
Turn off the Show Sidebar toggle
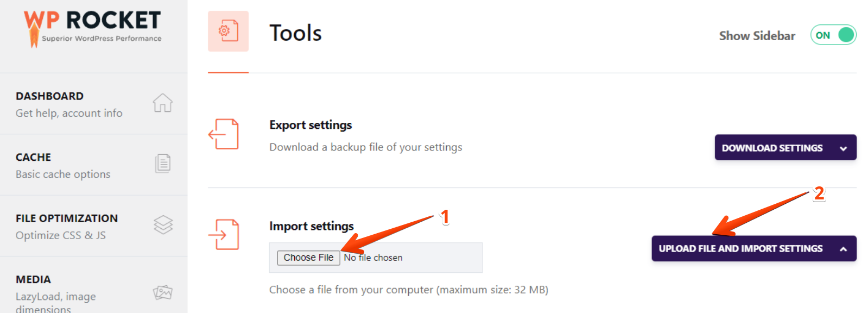(833, 35)
